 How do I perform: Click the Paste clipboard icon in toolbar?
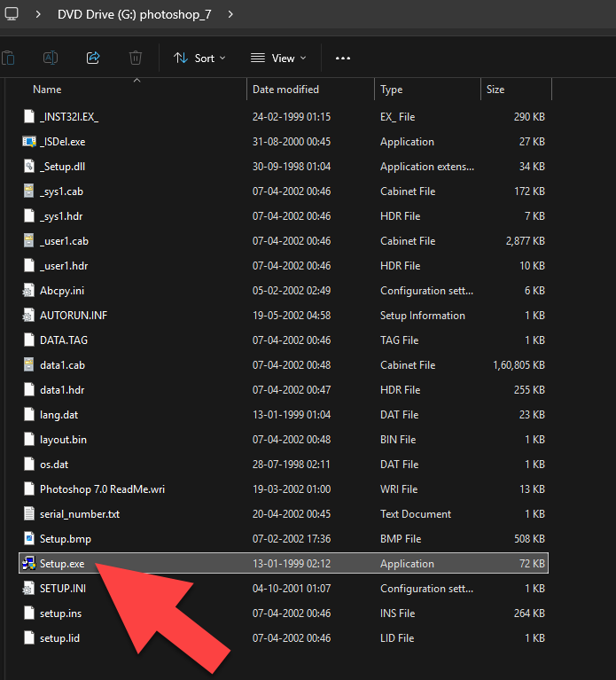(x=8, y=58)
